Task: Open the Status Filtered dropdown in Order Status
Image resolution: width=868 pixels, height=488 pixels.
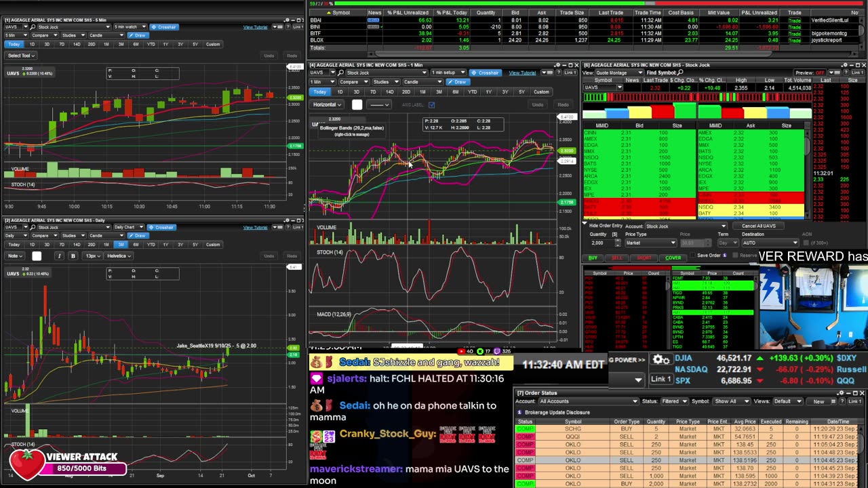Action: (x=673, y=401)
